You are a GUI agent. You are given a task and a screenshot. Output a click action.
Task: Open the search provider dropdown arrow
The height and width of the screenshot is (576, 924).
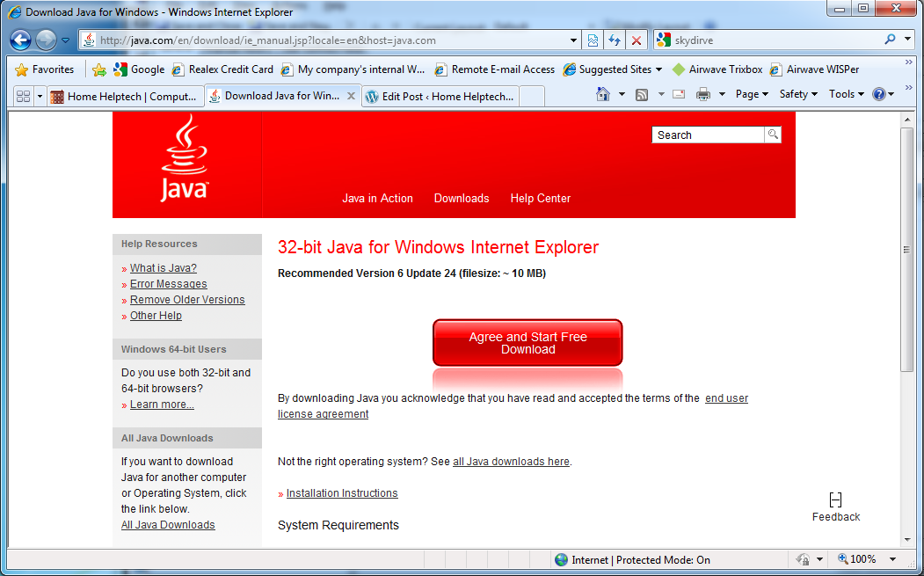(908, 40)
